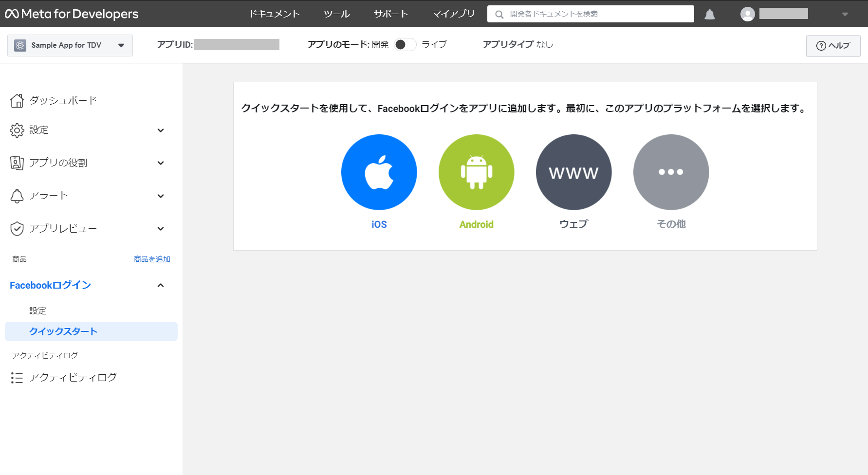Click the アプリレビュー shield check icon
Viewport: 868px width, 475px height.
click(17, 228)
